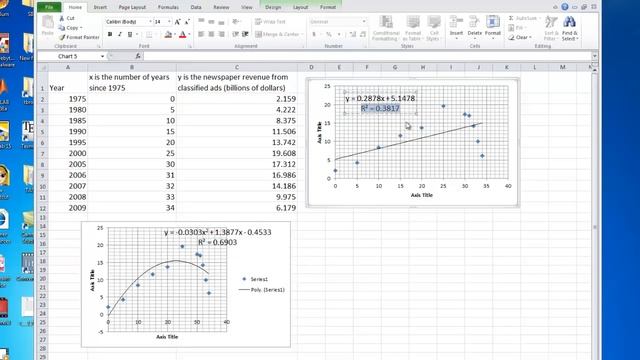The width and height of the screenshot is (640, 360).
Task: Toggle Middle Align in Alignment group
Action: point(211,22)
